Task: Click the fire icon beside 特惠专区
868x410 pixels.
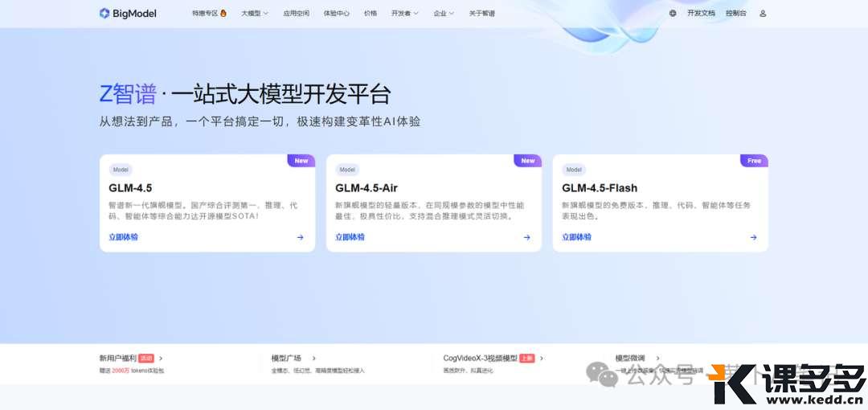Action: pos(223,13)
